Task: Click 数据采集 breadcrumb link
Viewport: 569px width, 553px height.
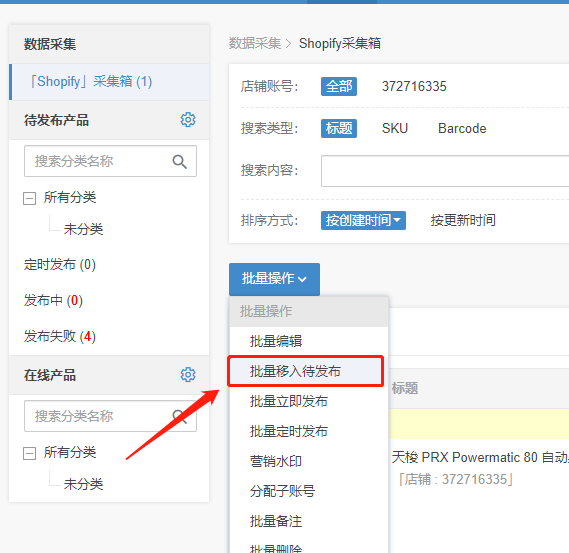Action: pyautogui.click(x=255, y=44)
